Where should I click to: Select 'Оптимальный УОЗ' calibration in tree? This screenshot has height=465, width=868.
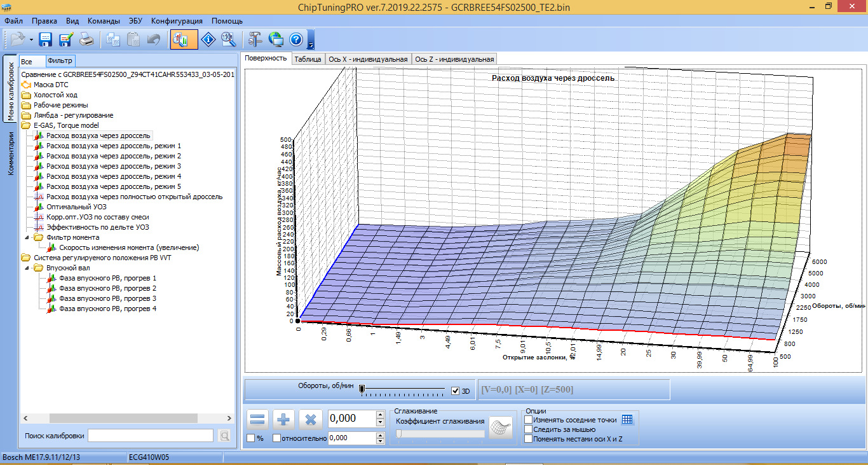point(76,207)
